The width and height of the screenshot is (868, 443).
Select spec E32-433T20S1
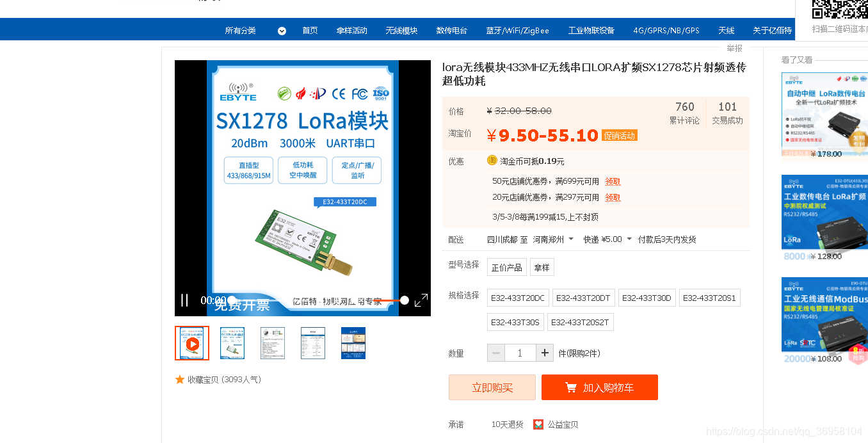click(x=710, y=298)
